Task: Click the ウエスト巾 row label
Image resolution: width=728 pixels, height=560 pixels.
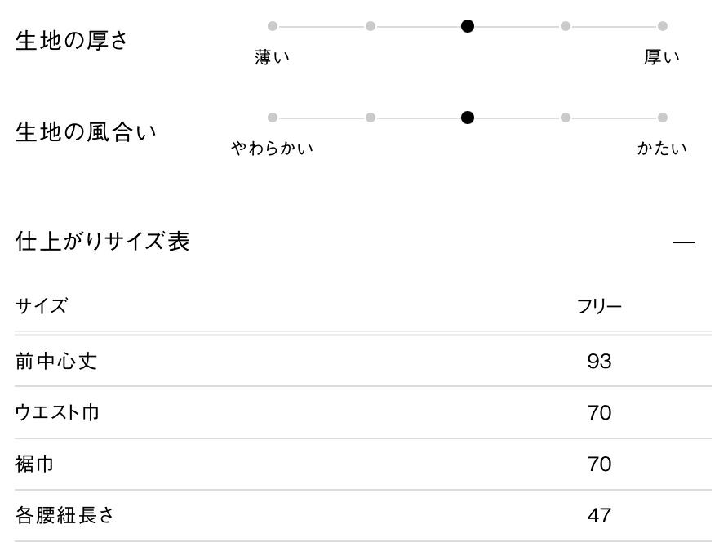Action: coord(57,412)
